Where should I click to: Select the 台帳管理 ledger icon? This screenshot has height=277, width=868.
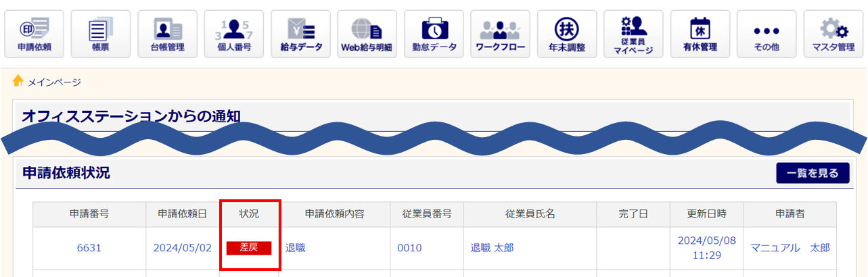(x=167, y=34)
